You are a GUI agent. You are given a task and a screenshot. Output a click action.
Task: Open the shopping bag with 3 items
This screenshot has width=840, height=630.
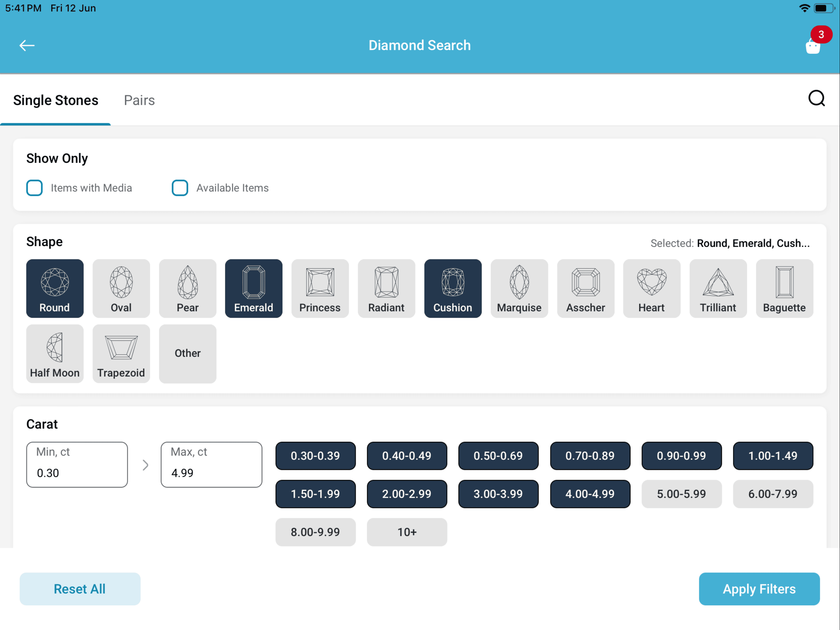pyautogui.click(x=814, y=46)
